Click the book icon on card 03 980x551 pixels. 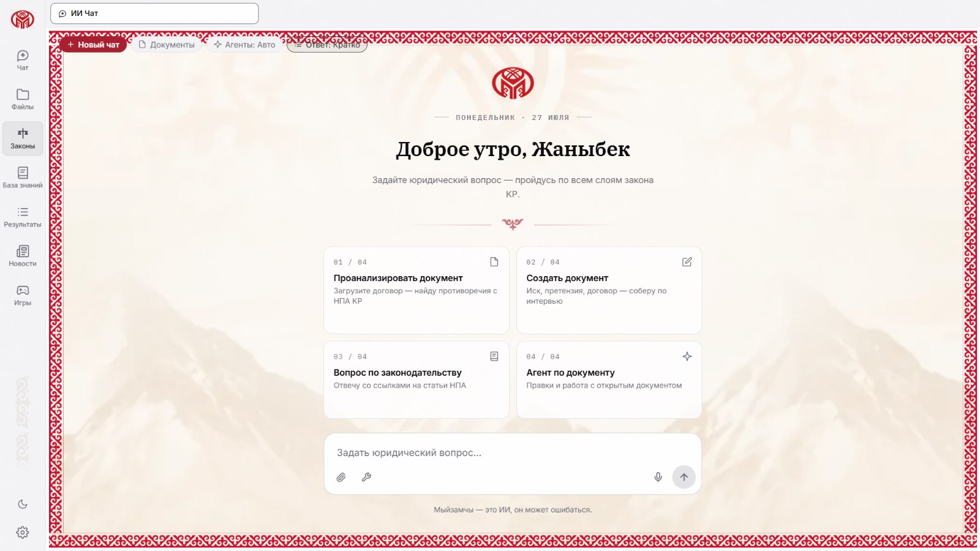pyautogui.click(x=494, y=356)
